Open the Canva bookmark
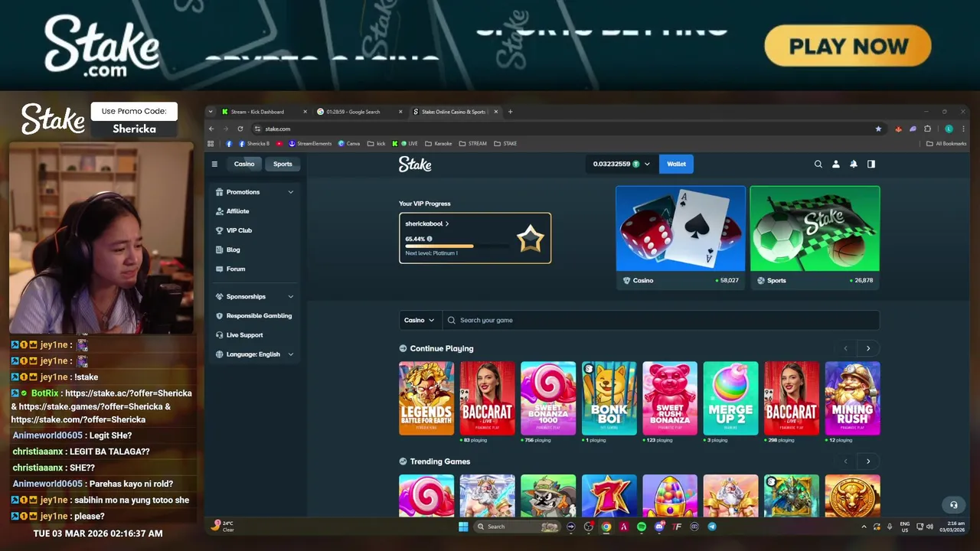Image resolution: width=980 pixels, height=551 pixels. point(349,143)
